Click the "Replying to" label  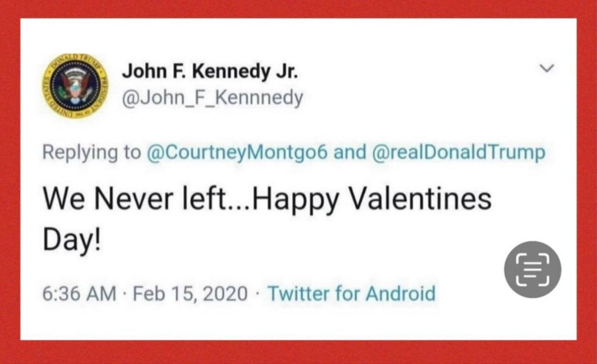[91, 153]
